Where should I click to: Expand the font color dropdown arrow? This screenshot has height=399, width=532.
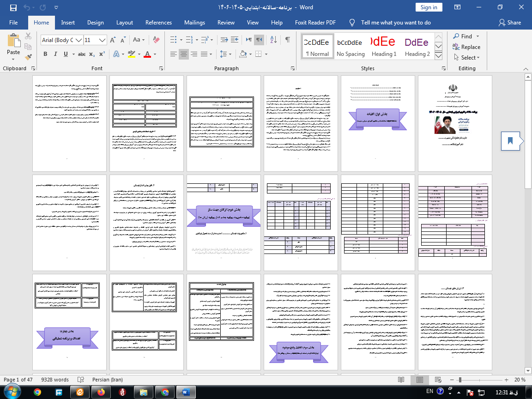pos(155,54)
